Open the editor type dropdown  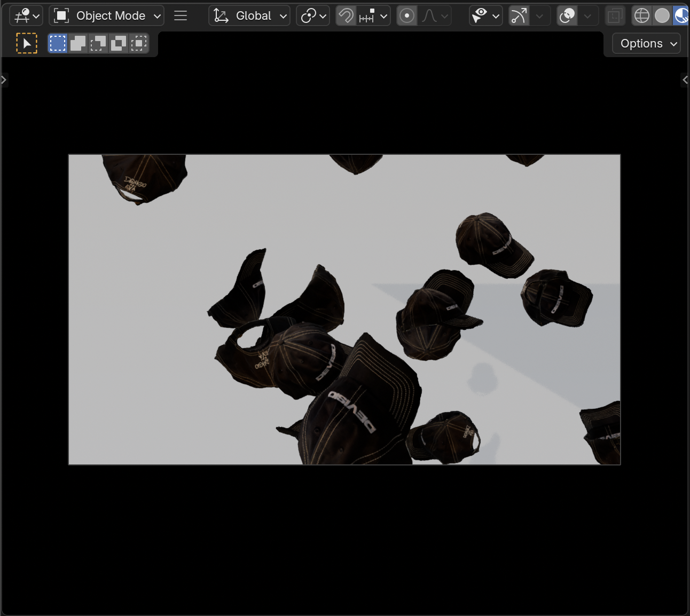click(x=26, y=16)
